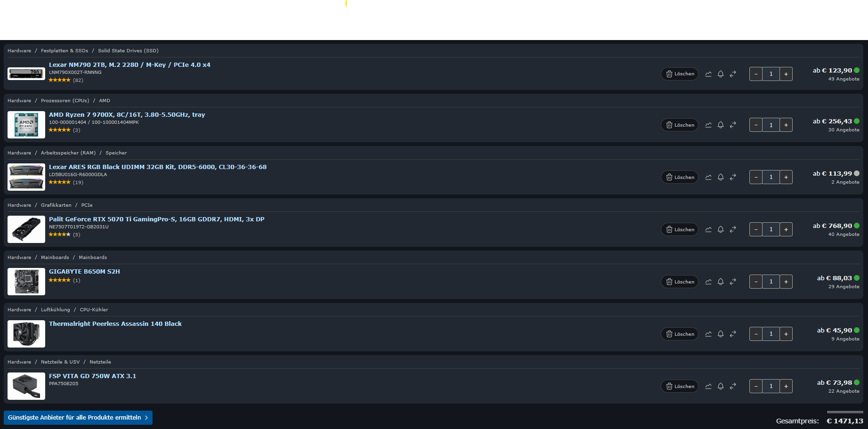The width and height of the screenshot is (868, 429).
Task: Increase quantity of Palit RTX 5070 Ti
Action: 786,229
